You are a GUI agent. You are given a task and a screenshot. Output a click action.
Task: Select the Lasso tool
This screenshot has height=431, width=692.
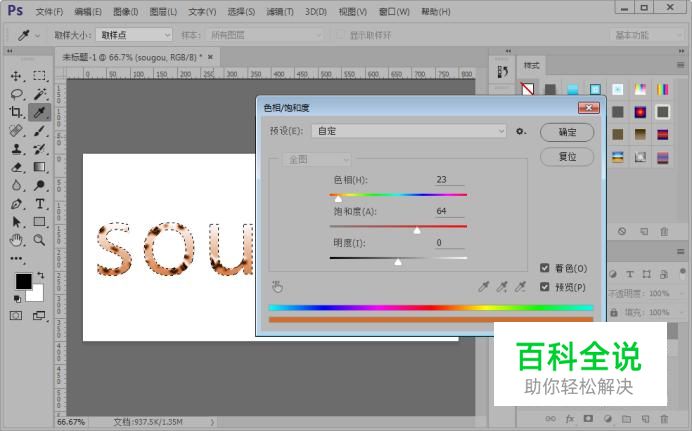pos(16,94)
